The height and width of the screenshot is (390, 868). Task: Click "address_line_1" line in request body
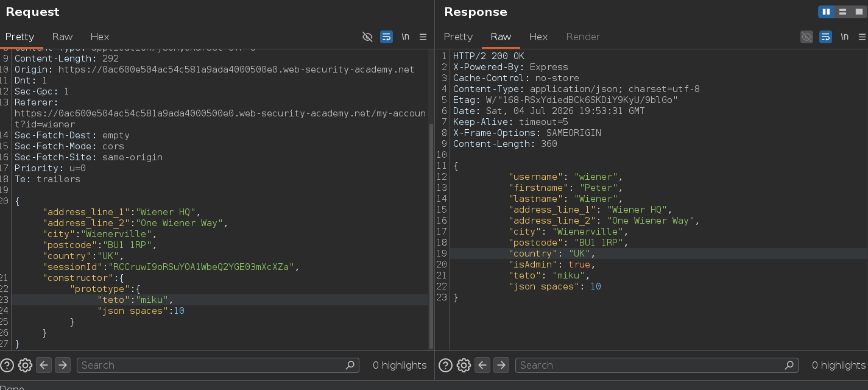121,212
